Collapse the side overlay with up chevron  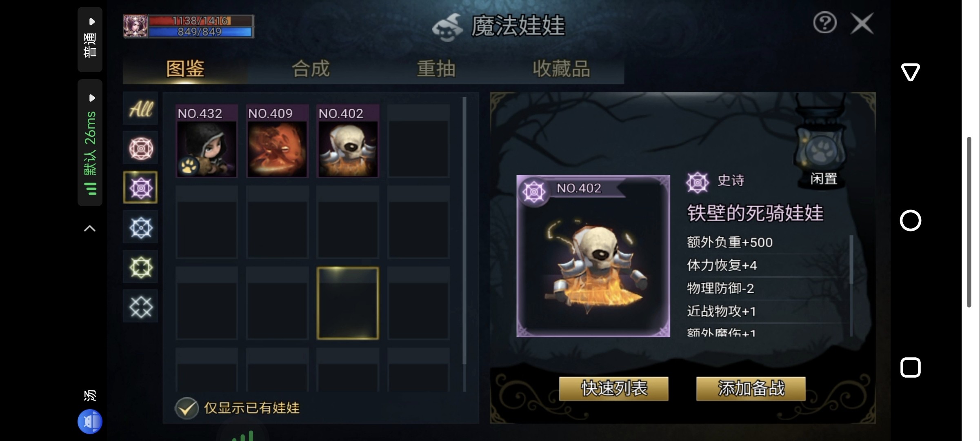tap(90, 229)
